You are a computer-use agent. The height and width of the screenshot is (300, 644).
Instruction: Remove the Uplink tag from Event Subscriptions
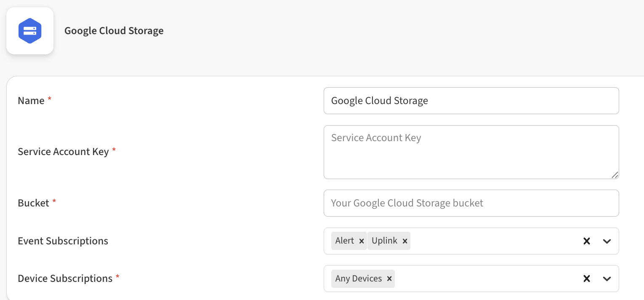[404, 241]
